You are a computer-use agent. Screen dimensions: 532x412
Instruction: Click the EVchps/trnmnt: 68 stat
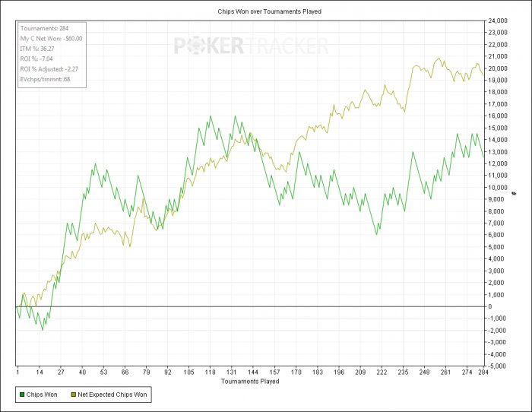pyautogui.click(x=45, y=79)
